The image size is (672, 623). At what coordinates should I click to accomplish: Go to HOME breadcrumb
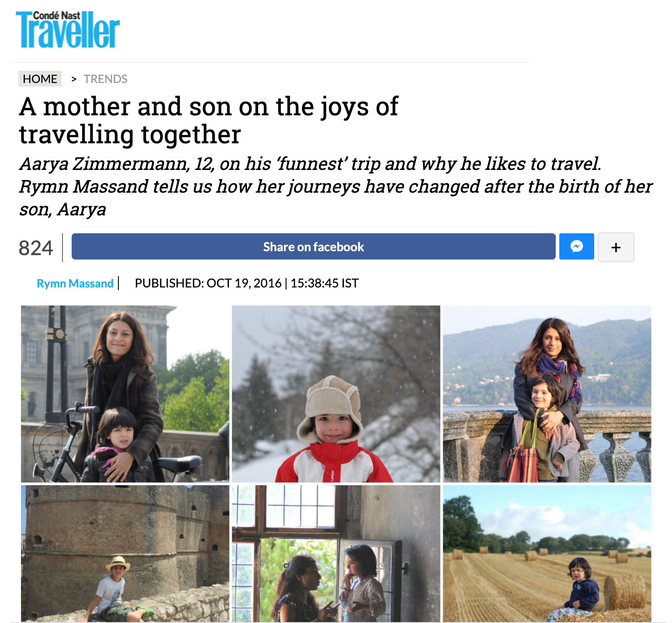pos(40,79)
